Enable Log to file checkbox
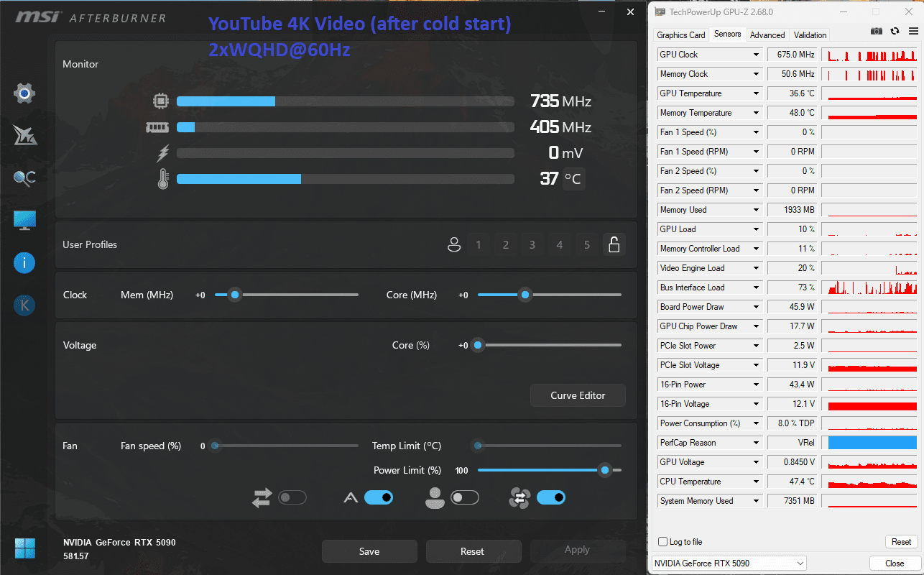Screen dimensions: 924x575 [x=663, y=542]
